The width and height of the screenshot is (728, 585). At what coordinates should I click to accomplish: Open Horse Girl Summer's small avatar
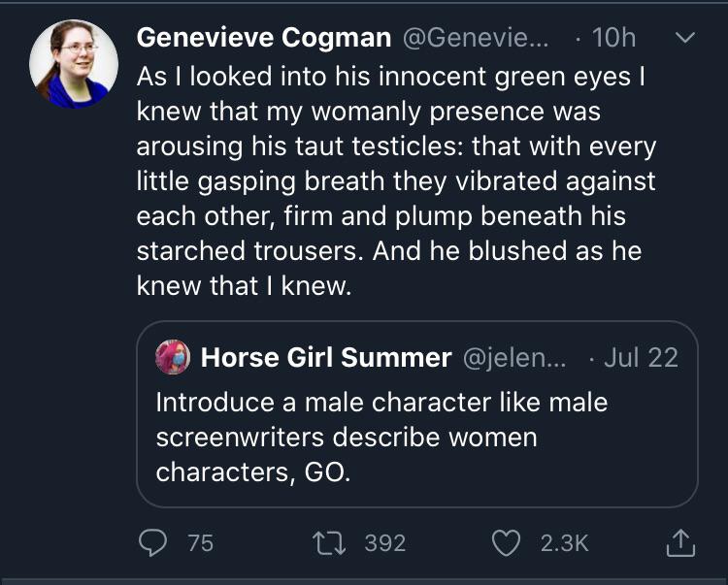(x=173, y=357)
